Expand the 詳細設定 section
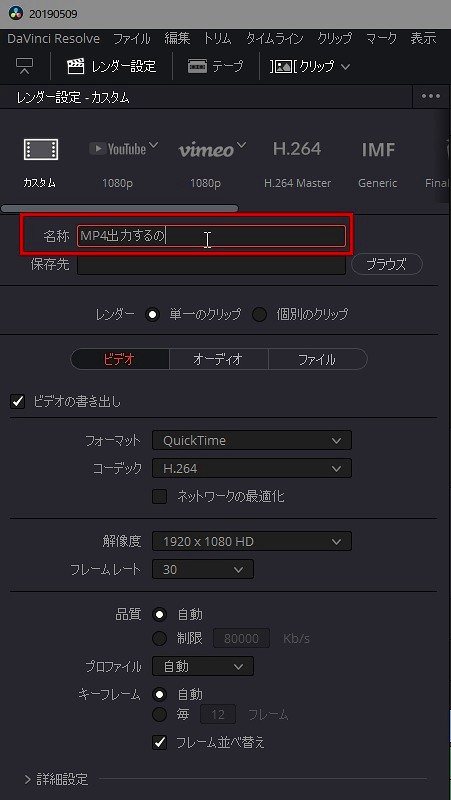The height and width of the screenshot is (800, 451). click(x=57, y=779)
